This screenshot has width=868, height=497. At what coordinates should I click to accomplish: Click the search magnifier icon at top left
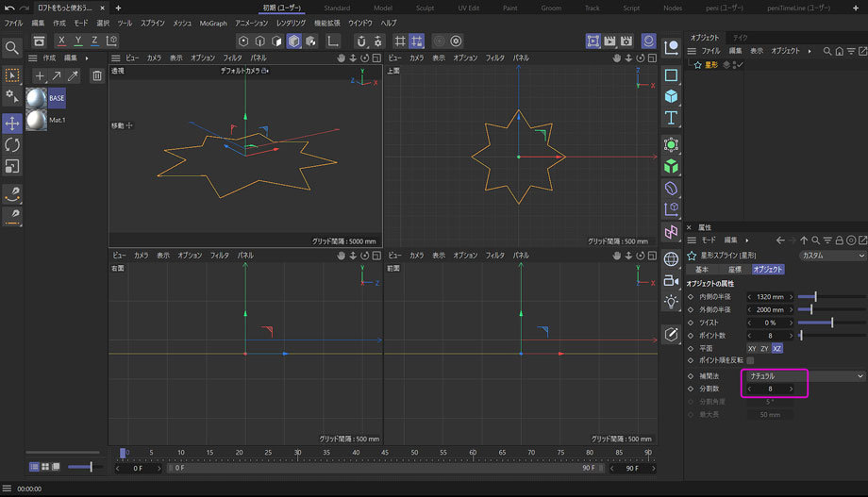(12, 47)
